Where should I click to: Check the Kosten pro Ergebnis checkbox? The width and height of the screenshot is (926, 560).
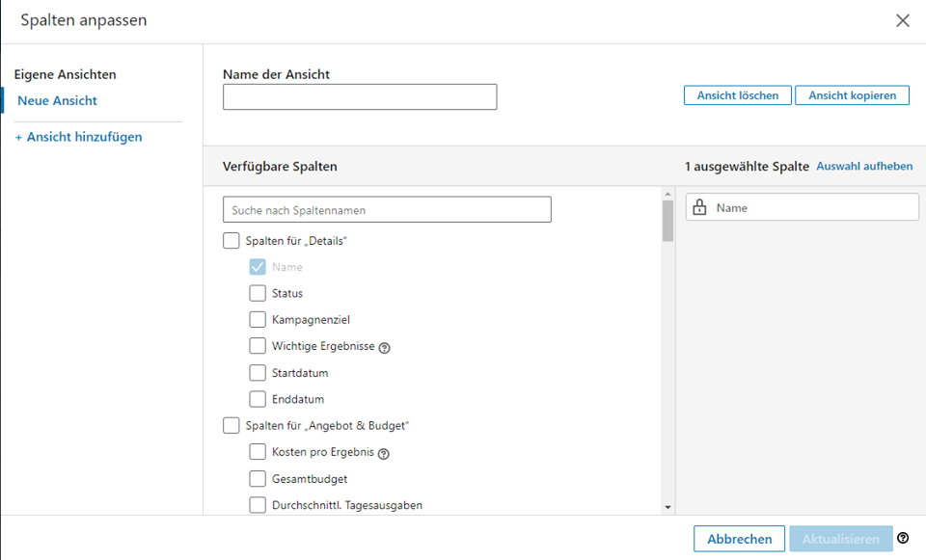point(258,451)
